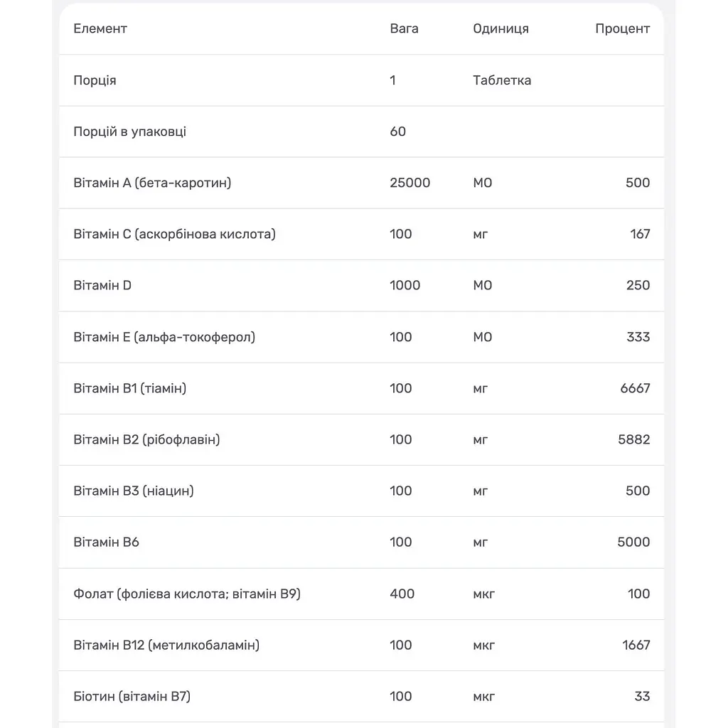Click Вітамін B3 (ніацин) row label
This screenshot has width=728, height=728.
coord(134,491)
